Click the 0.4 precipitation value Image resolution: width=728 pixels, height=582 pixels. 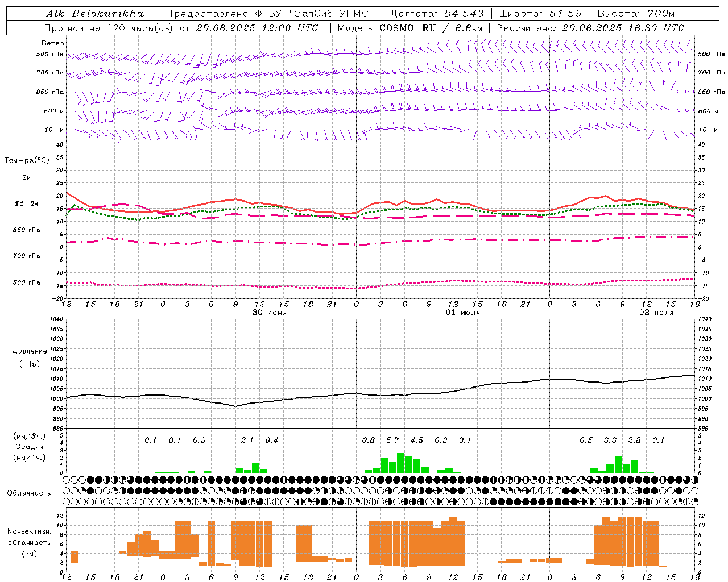[272, 440]
